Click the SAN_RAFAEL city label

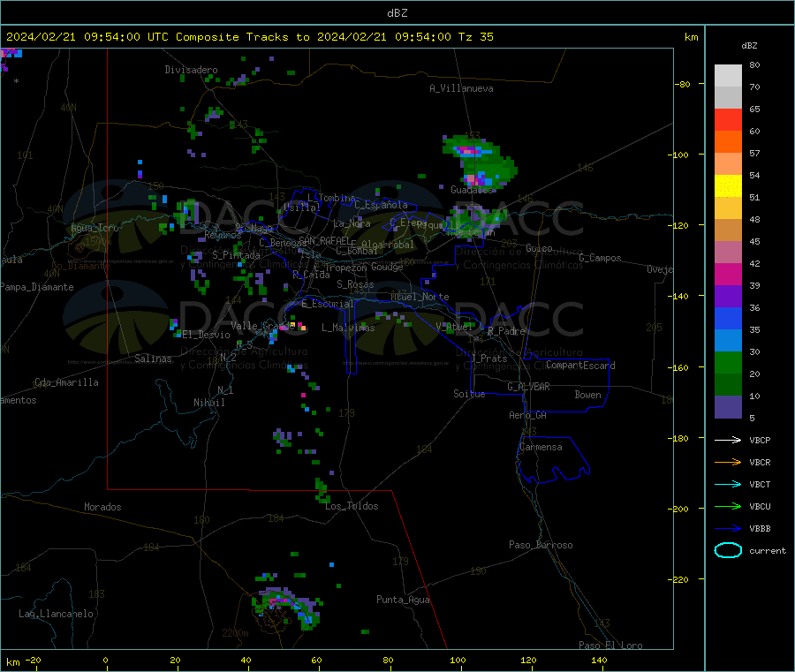322,240
